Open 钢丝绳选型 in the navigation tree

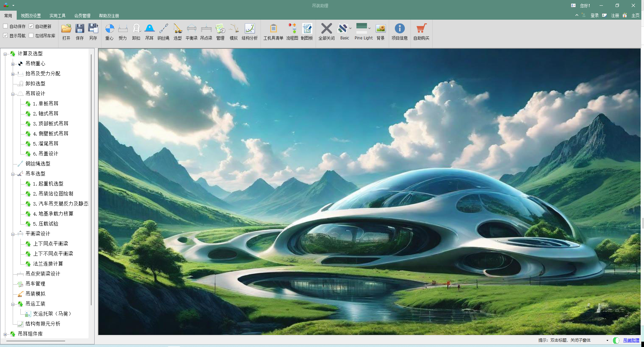[x=38, y=164]
